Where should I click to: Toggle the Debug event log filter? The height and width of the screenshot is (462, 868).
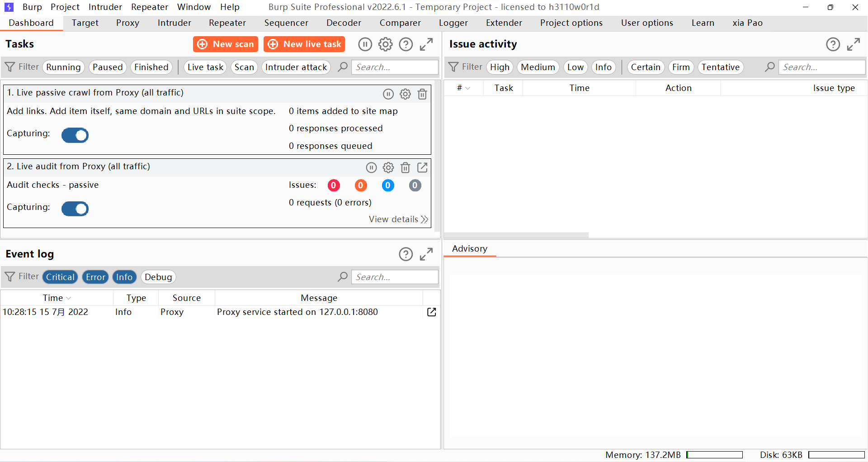pos(158,277)
